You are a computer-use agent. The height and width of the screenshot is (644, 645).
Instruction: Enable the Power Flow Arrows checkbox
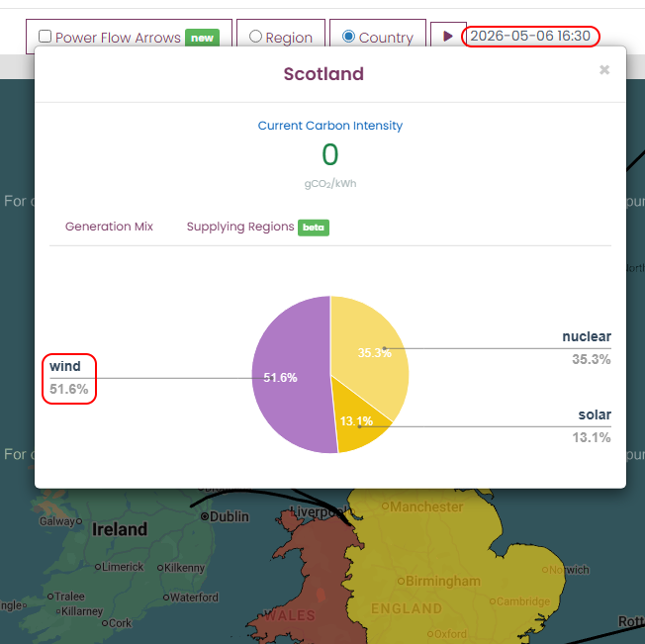[45, 37]
